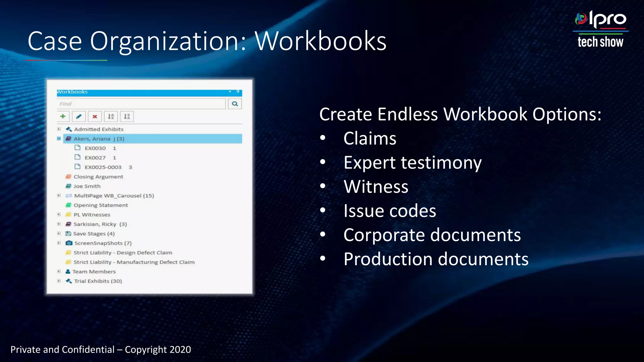Screen dimensions: 644x362
Task: Click the red X delete workbook icon
Action: pos(95,117)
